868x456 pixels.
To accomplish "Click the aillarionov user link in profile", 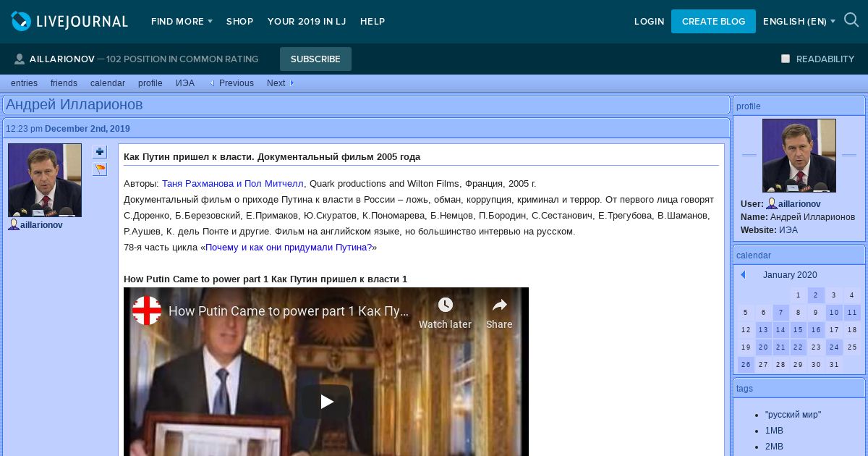I will (799, 204).
